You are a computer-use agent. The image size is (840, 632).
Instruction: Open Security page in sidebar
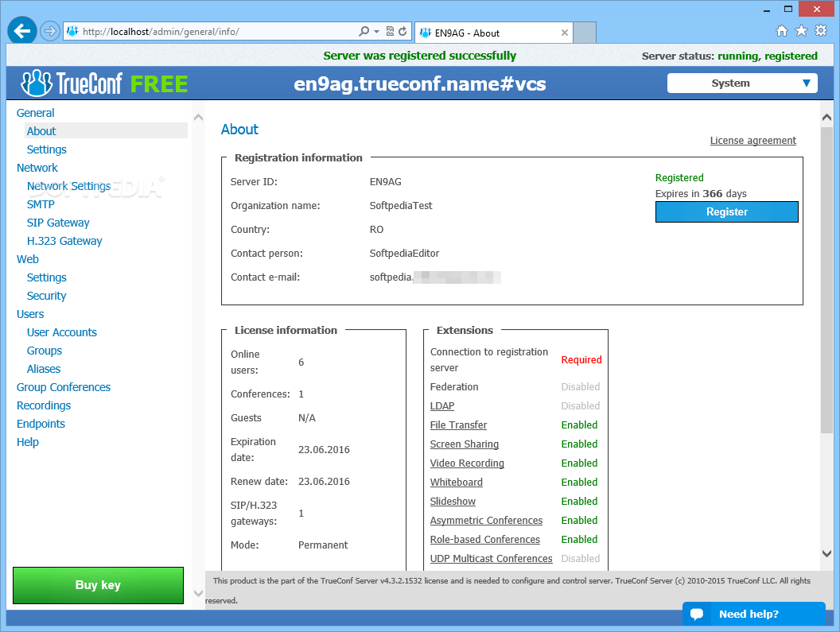point(47,296)
